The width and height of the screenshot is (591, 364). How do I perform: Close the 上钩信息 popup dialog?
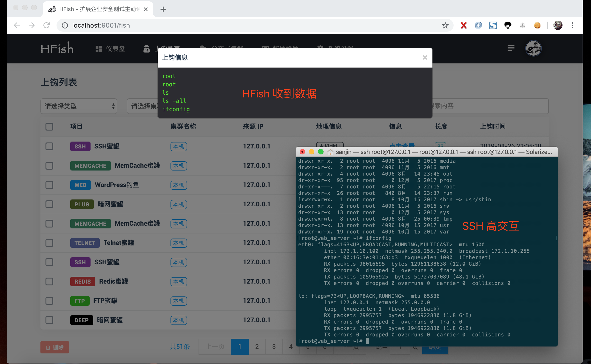[x=425, y=57]
